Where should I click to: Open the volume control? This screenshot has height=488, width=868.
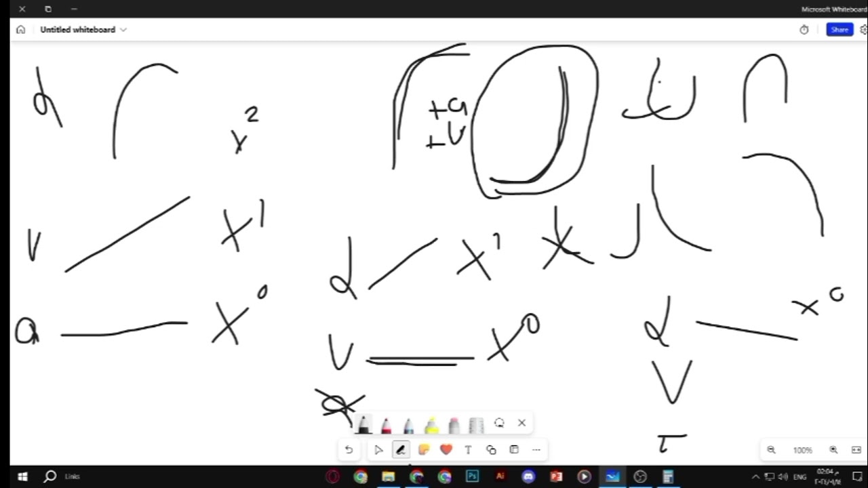point(783,476)
